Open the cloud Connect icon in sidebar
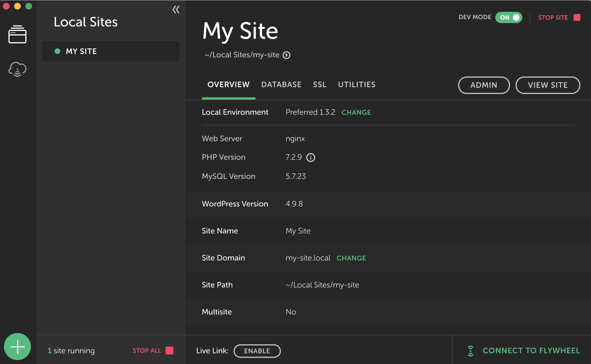 coord(17,69)
